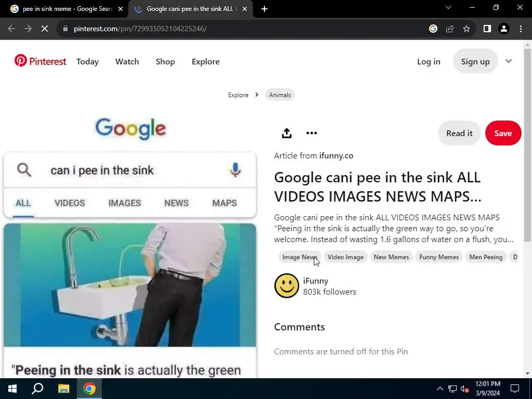The width and height of the screenshot is (532, 399).
Task: Open Windows taskbar search
Action: (37, 389)
